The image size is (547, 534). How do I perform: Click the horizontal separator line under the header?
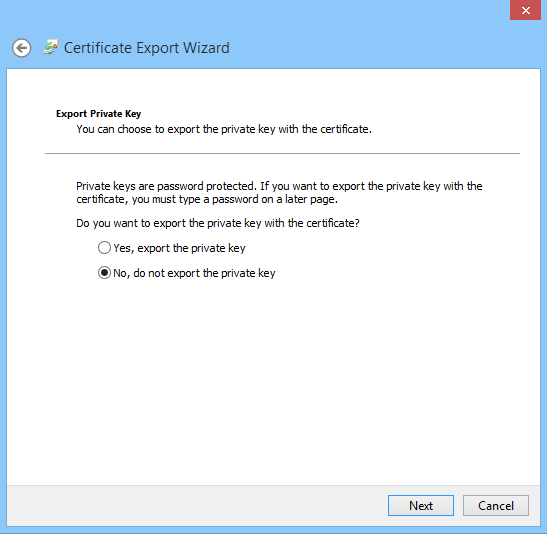tap(282, 153)
